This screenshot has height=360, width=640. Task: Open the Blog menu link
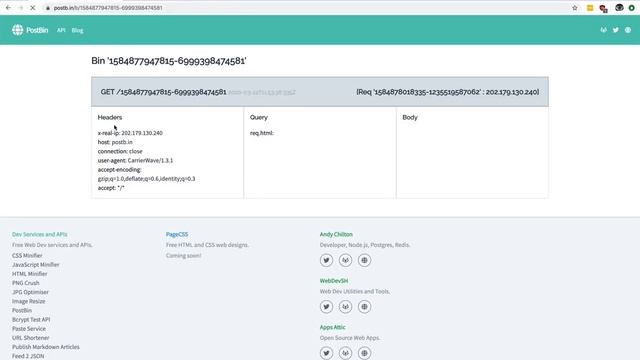click(x=77, y=30)
